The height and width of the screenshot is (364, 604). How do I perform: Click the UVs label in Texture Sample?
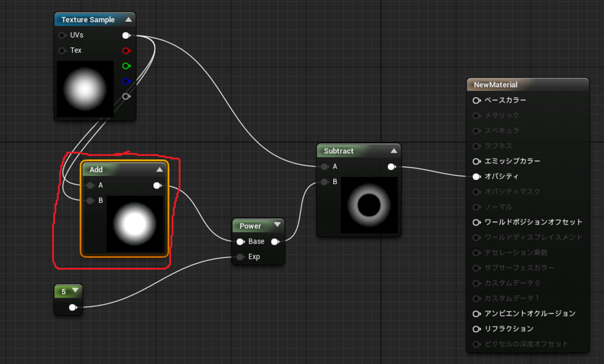pos(77,35)
